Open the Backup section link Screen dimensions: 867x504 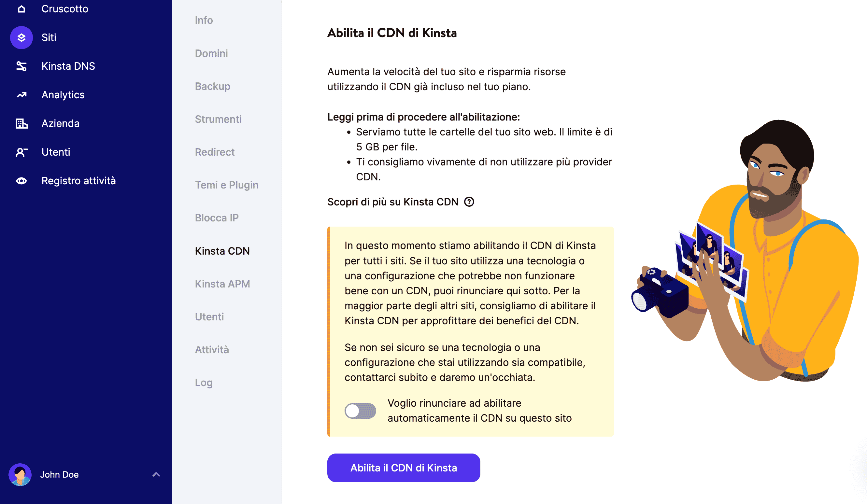[213, 86]
